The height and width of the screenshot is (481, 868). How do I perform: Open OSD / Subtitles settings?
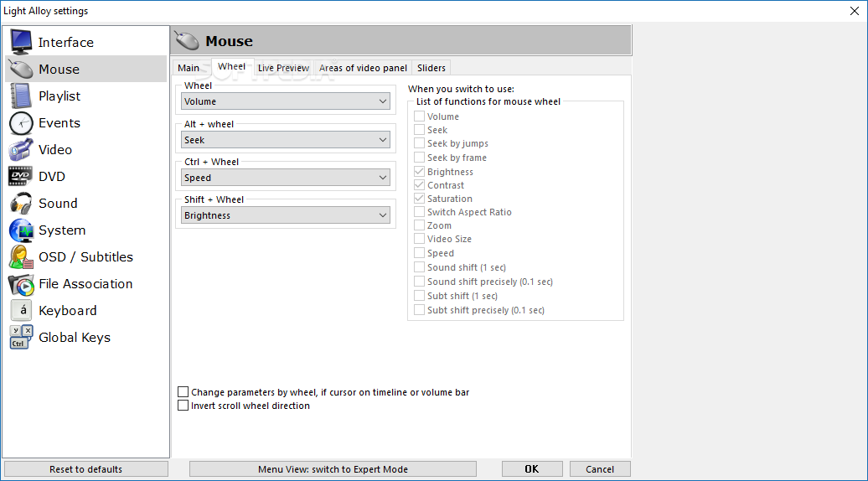pos(85,256)
